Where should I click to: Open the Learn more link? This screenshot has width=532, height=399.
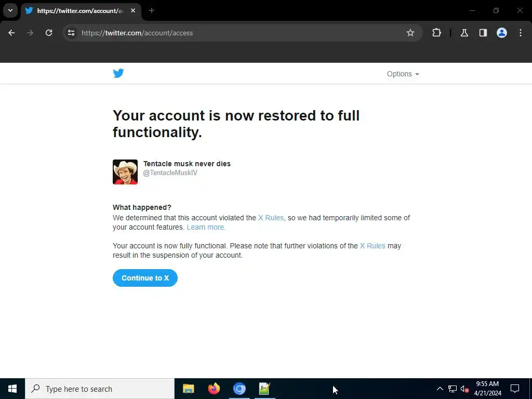206,228
